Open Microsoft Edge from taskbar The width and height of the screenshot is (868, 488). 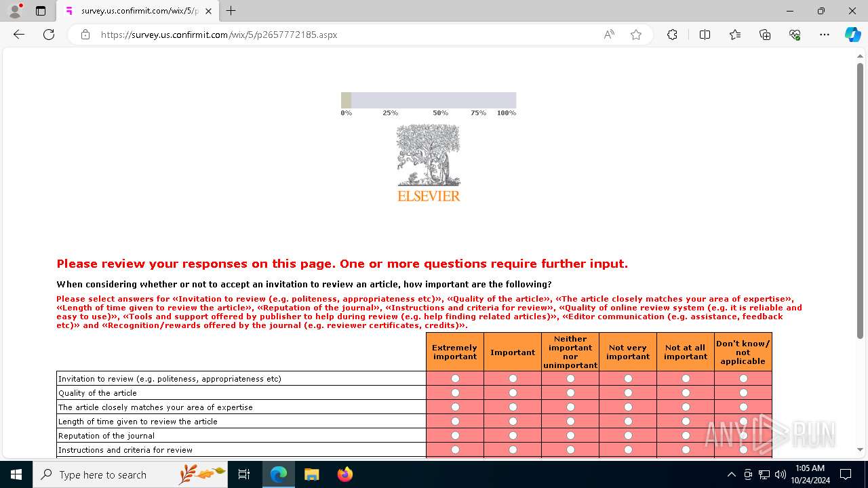tap(279, 474)
